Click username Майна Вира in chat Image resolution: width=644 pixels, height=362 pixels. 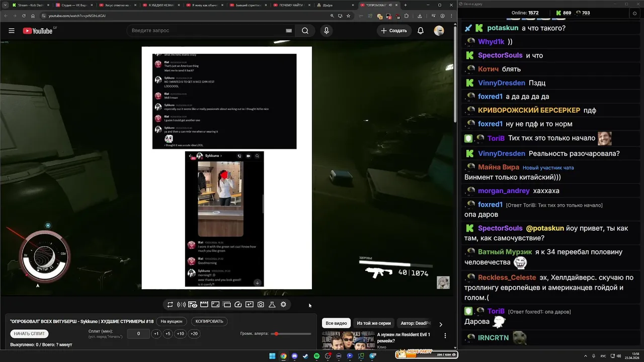pyautogui.click(x=498, y=167)
